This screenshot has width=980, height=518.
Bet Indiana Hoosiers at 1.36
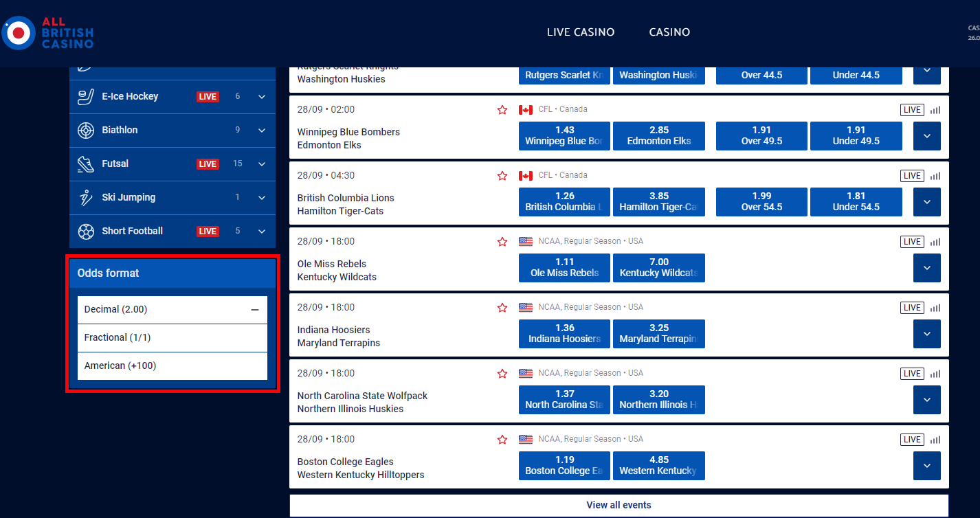pos(564,334)
